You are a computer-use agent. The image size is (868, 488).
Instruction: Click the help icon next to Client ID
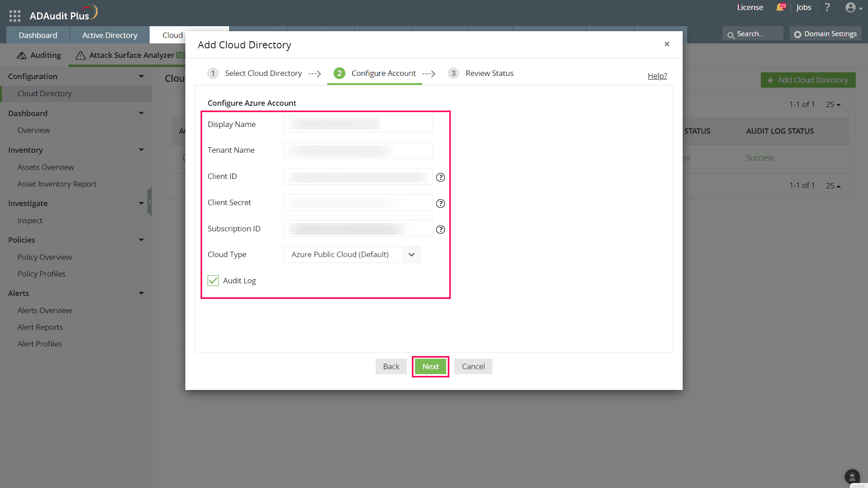click(440, 177)
